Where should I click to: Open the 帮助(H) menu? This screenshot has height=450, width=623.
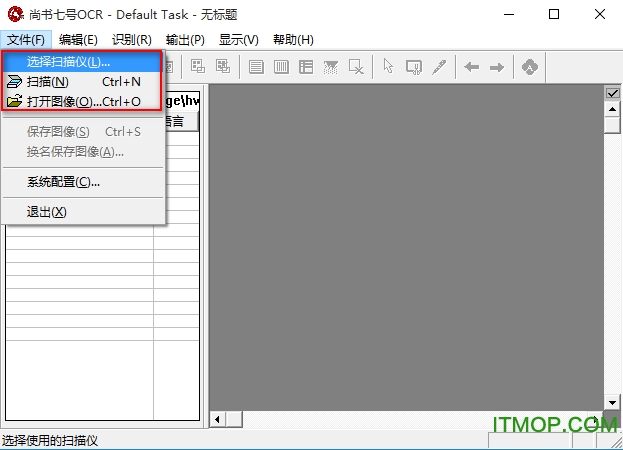point(293,40)
